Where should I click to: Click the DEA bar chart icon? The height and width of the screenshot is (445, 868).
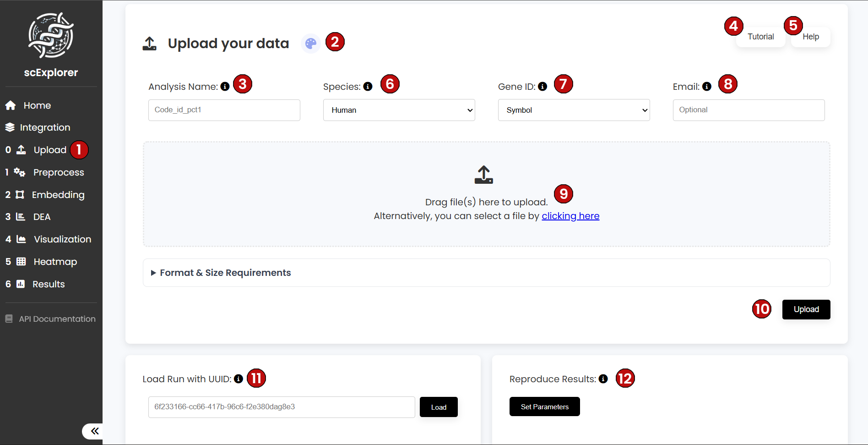[21, 217]
